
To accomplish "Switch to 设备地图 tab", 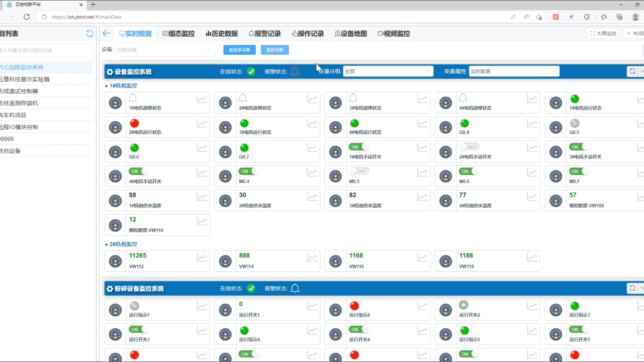I will (351, 33).
